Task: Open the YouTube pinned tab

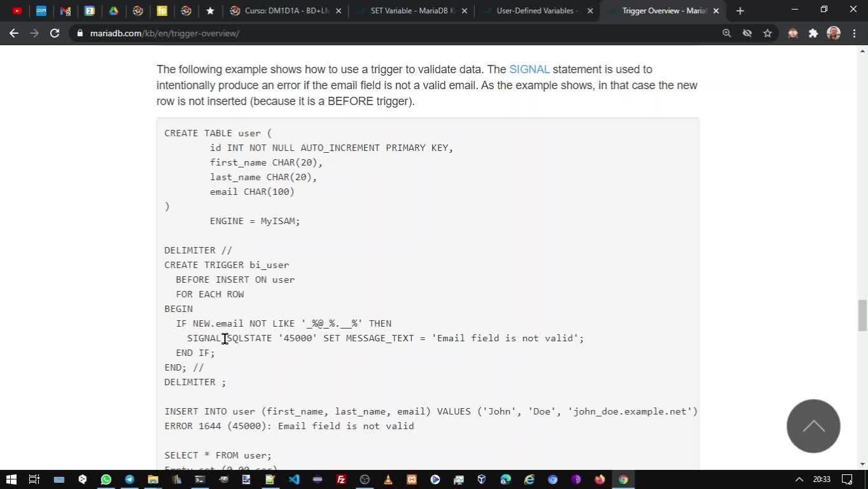Action: pyautogui.click(x=17, y=11)
